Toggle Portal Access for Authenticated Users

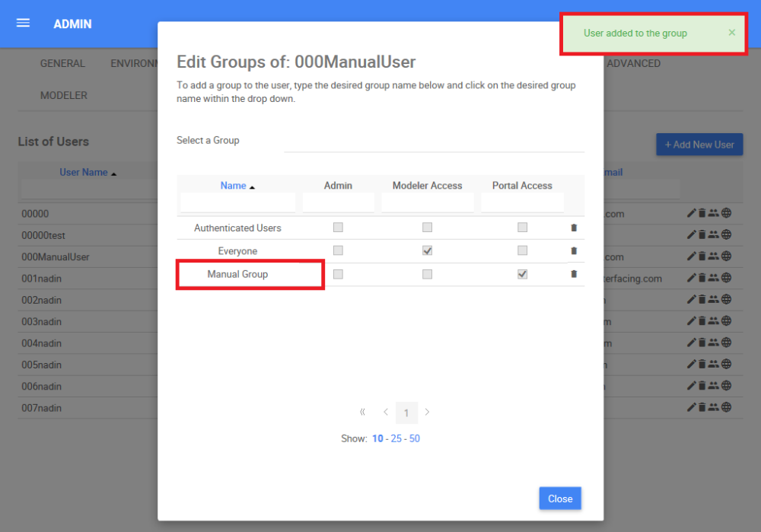(x=522, y=227)
